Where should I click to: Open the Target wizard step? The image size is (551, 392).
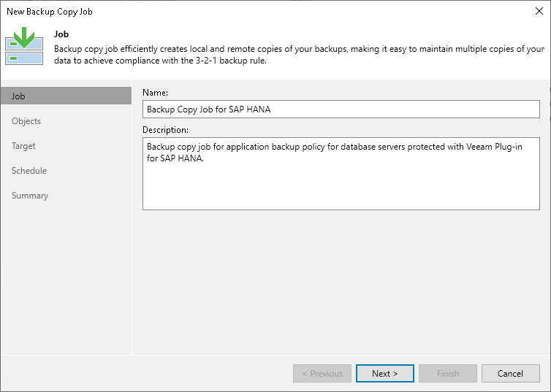pos(24,146)
